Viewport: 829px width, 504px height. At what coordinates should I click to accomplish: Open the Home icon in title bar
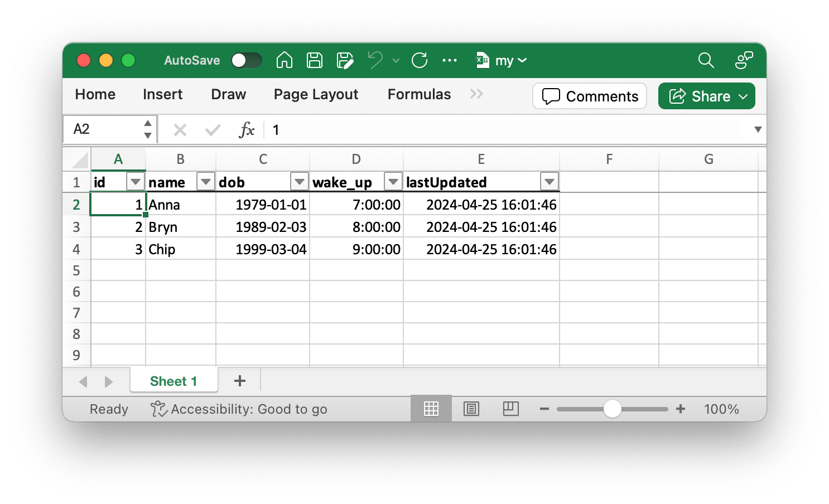(285, 60)
